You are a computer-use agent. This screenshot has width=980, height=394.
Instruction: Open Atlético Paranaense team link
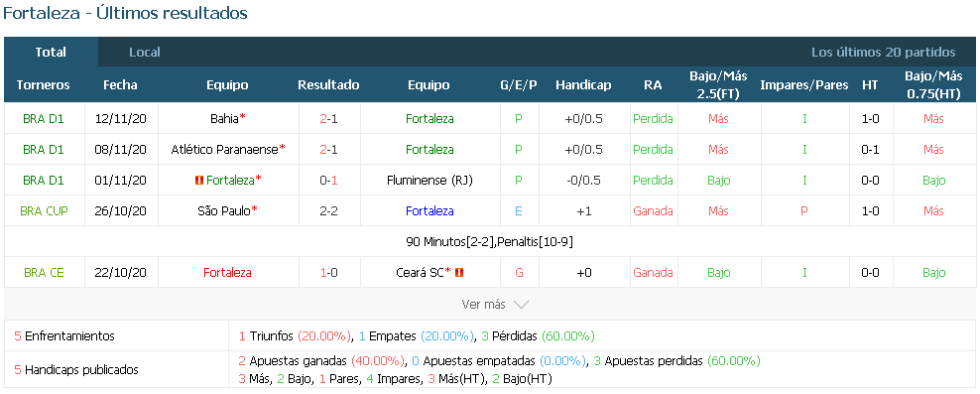224,150
